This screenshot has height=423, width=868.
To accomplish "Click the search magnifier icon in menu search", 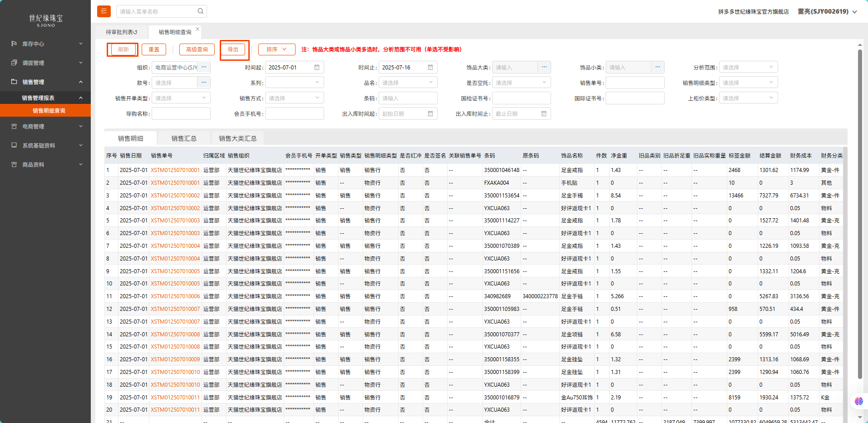I will (x=200, y=11).
